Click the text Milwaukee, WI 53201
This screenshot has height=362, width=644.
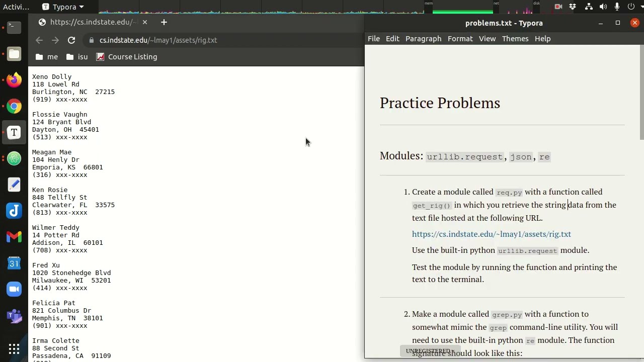(71, 281)
